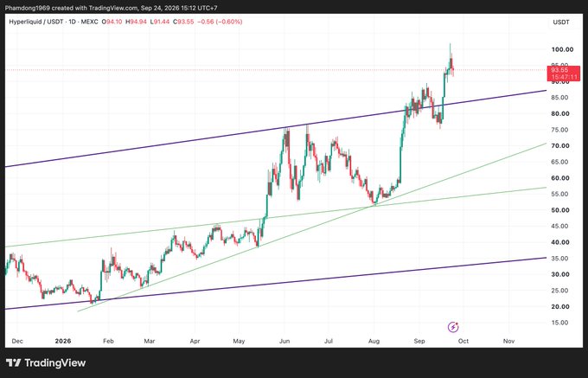Image resolution: width=588 pixels, height=378 pixels.
Task: Click the 50.00 price axis label
Action: (560, 210)
